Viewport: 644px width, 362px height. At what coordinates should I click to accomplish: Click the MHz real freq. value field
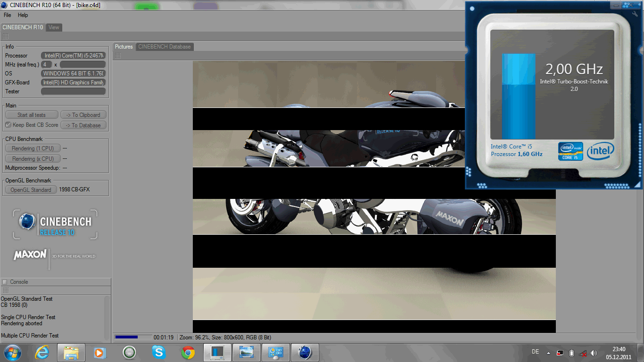click(x=83, y=65)
